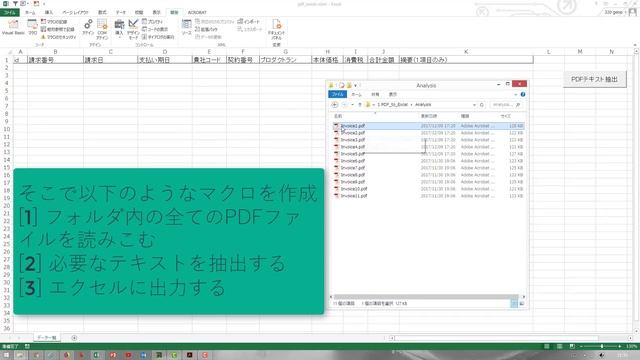Open Explorer File tab in Analysis window
This screenshot has height=360, width=640.
tap(338, 94)
